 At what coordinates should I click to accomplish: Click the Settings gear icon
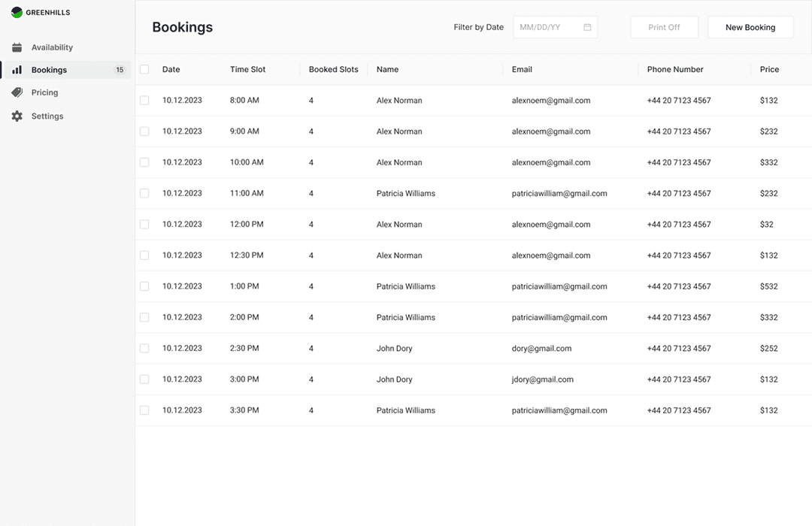[x=17, y=116]
